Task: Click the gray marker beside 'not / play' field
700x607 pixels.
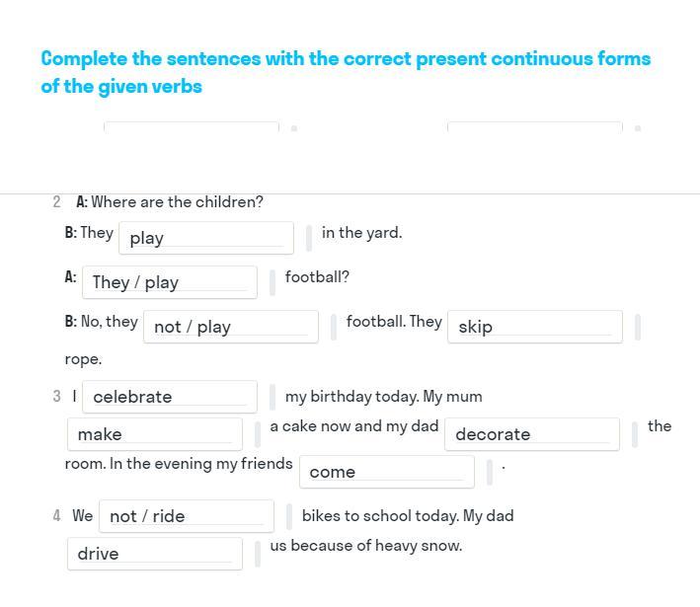Action: tap(334, 327)
